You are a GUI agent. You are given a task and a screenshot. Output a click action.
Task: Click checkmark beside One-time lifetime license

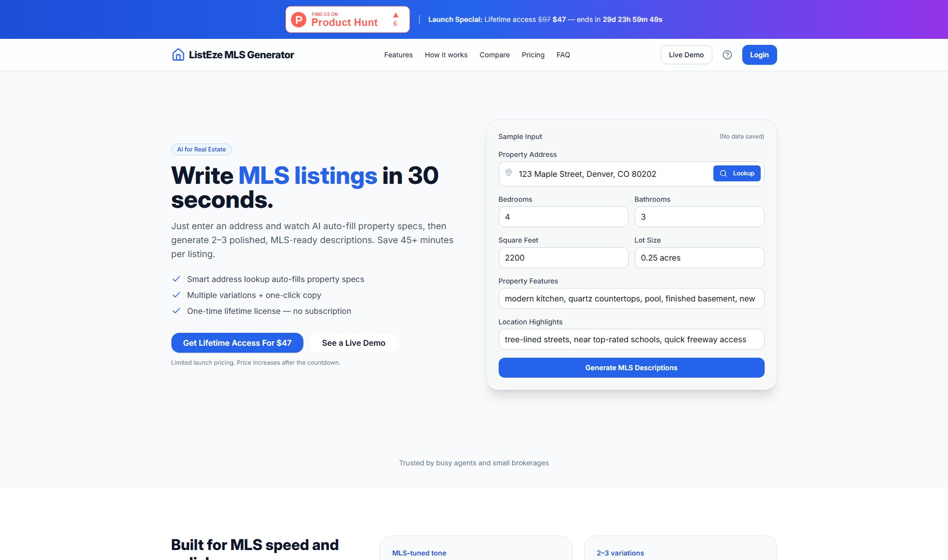coord(176,311)
